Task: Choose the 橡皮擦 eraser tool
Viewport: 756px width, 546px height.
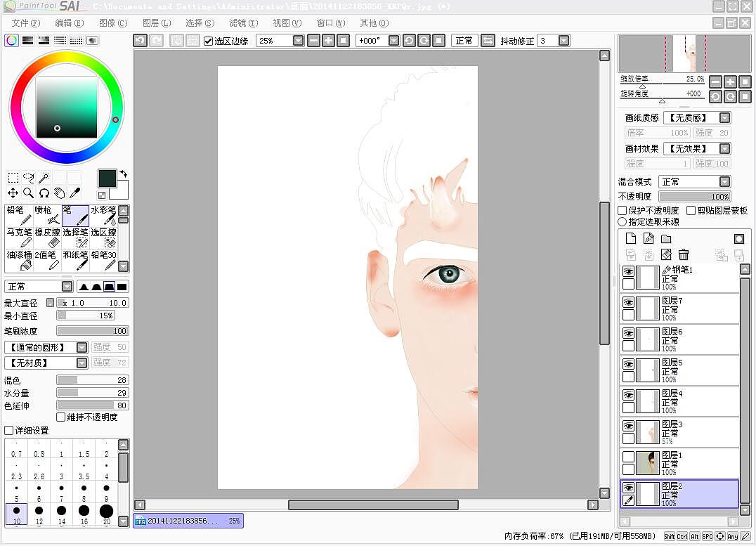Action: click(47, 238)
